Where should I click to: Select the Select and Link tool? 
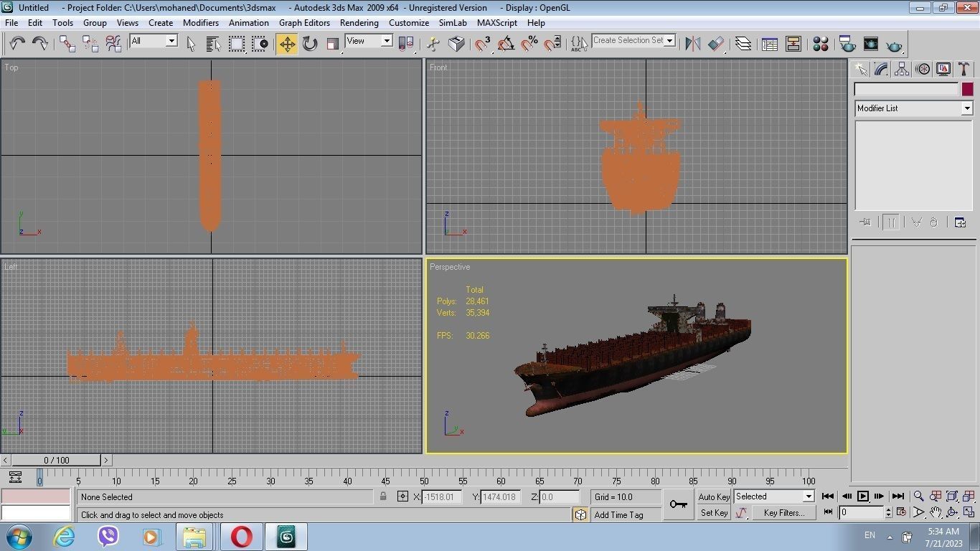coord(67,44)
